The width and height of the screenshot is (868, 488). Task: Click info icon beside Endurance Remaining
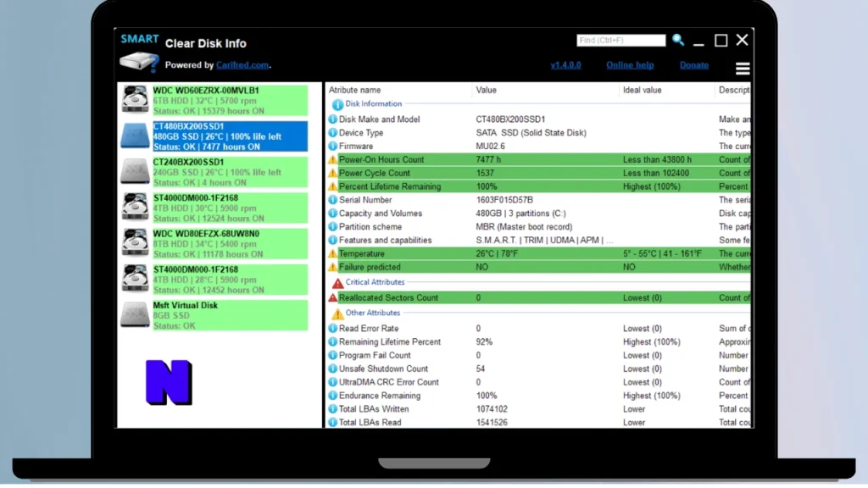332,396
